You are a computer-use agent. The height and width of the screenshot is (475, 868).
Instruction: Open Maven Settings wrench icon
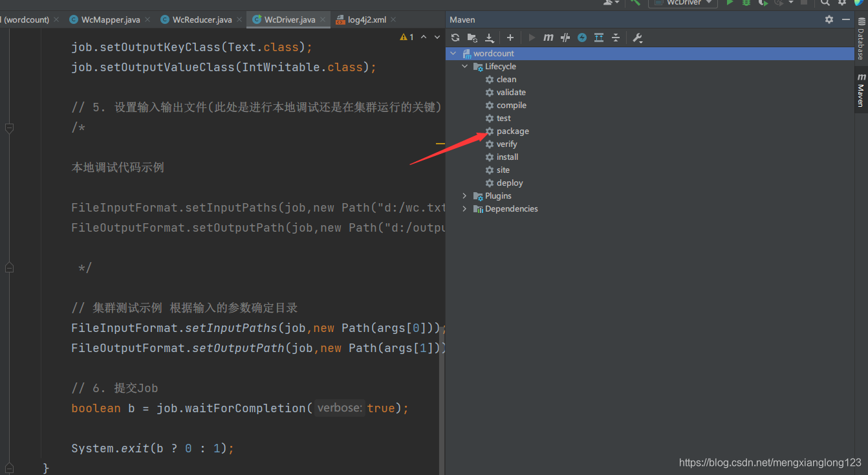pyautogui.click(x=637, y=38)
